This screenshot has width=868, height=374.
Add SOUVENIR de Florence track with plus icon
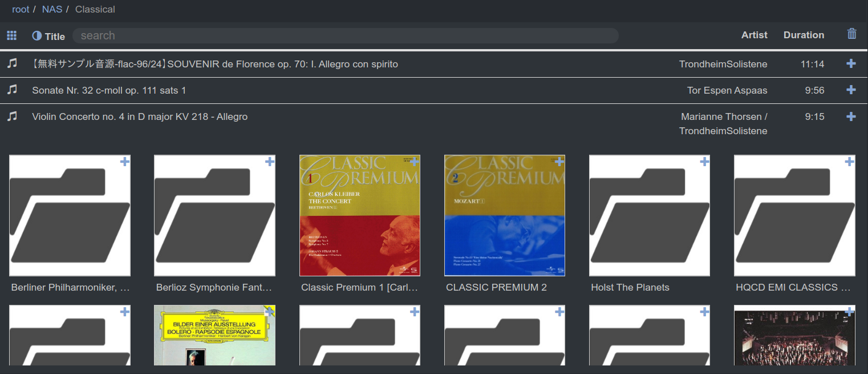click(851, 63)
